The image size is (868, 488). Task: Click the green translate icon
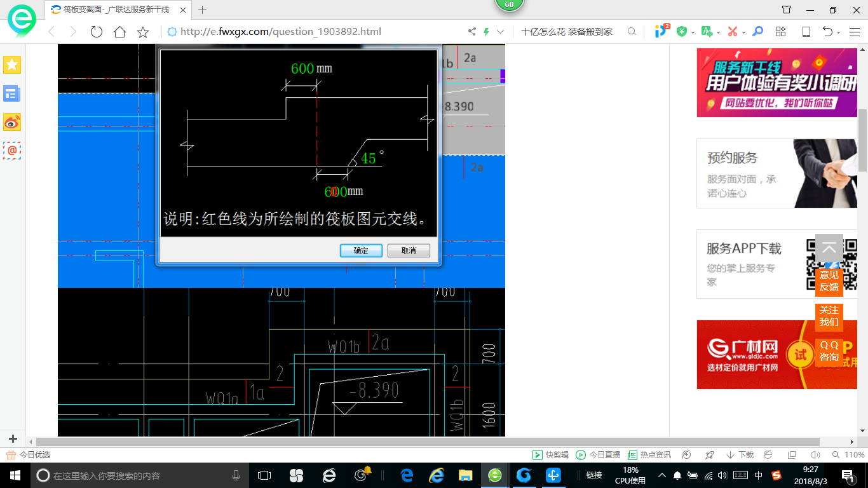tap(707, 32)
